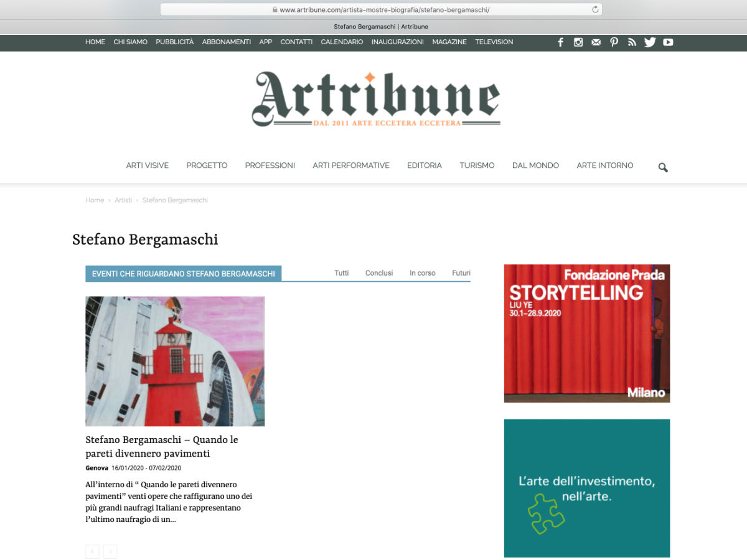Click the Genova location label

[x=96, y=468]
